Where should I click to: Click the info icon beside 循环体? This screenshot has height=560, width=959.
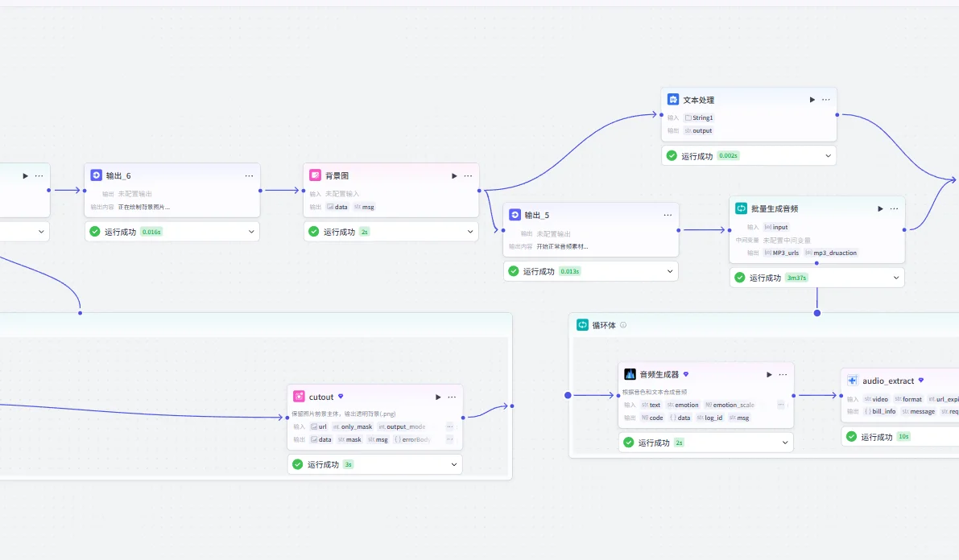(x=623, y=325)
